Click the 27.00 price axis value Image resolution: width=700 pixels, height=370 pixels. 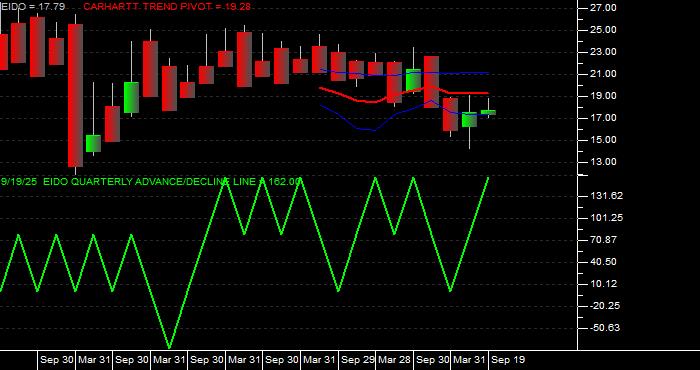[x=604, y=8]
